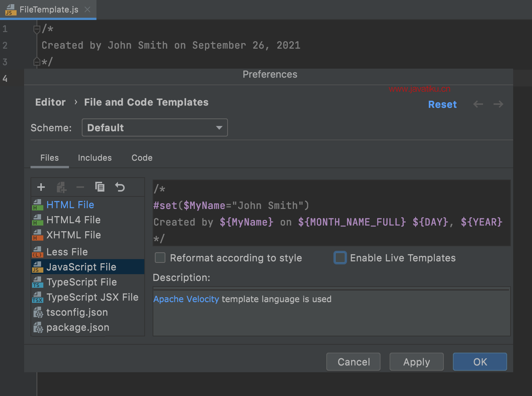Click the Remove Template minus icon

point(80,187)
